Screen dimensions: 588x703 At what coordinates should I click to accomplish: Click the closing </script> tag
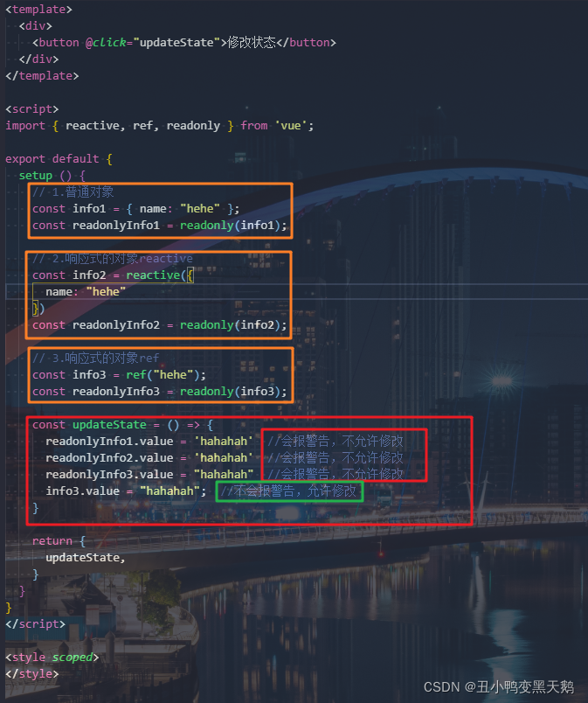(35, 623)
